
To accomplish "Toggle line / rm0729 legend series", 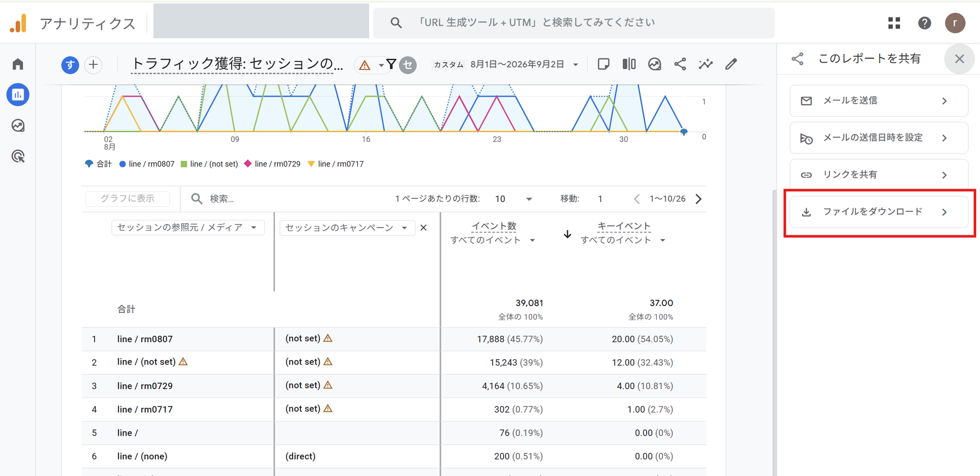I will point(272,164).
